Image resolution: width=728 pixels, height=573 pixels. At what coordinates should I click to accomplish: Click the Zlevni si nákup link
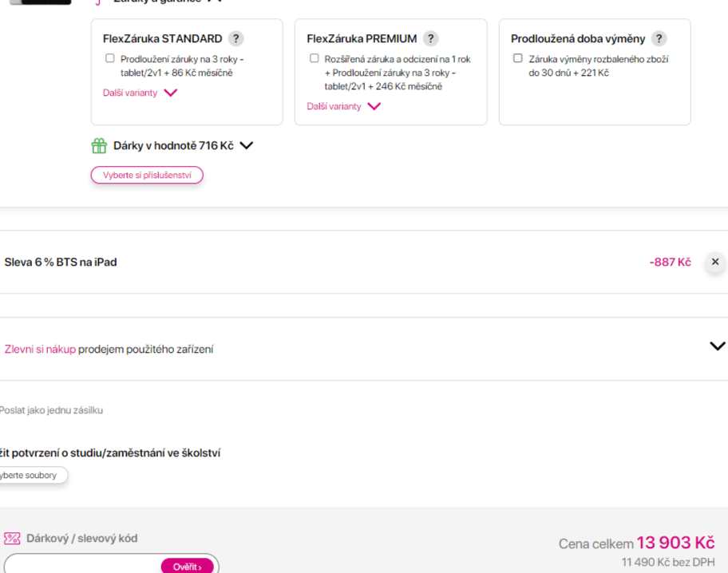pos(40,350)
